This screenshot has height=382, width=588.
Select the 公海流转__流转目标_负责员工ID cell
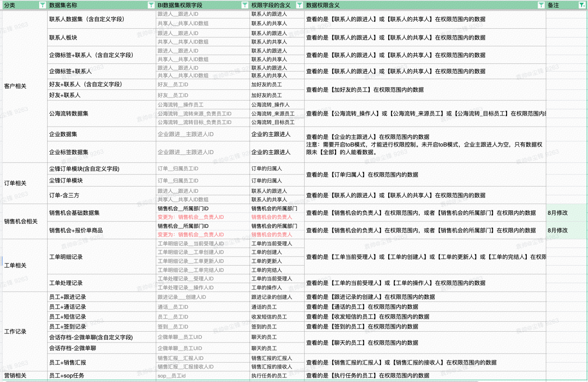pos(203,123)
